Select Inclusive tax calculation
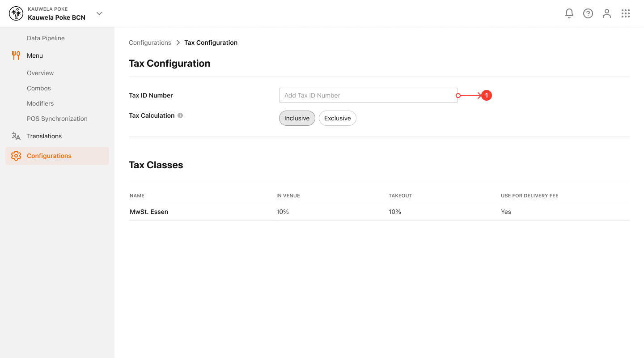 pyautogui.click(x=297, y=118)
